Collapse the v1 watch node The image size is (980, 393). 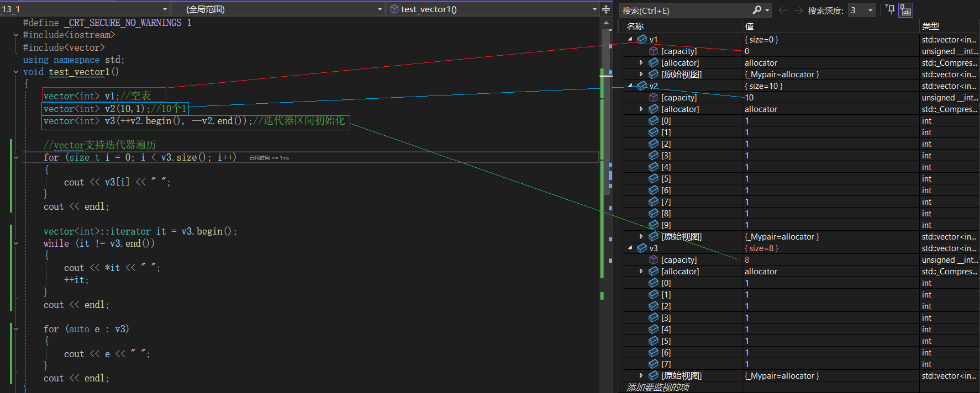coord(630,39)
